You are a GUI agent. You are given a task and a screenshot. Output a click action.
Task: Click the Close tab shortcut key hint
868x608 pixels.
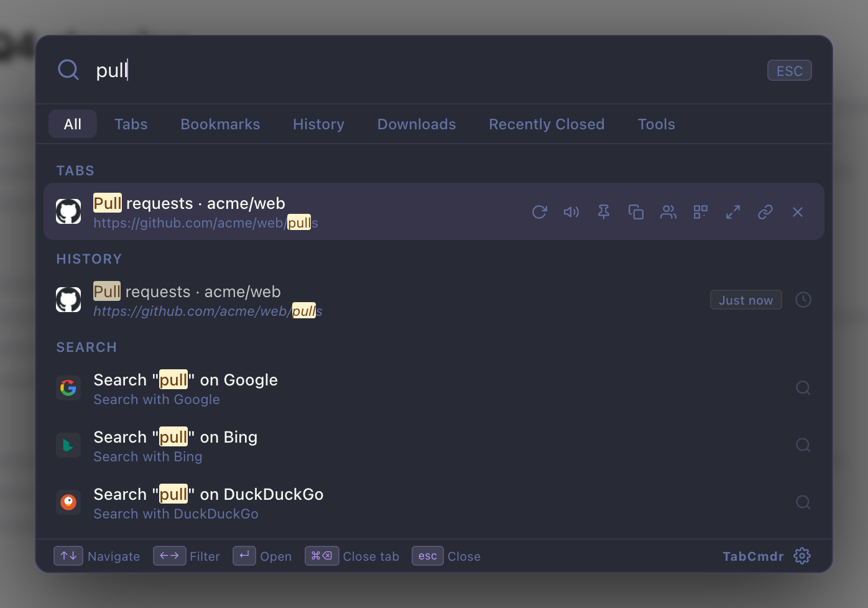pos(321,556)
